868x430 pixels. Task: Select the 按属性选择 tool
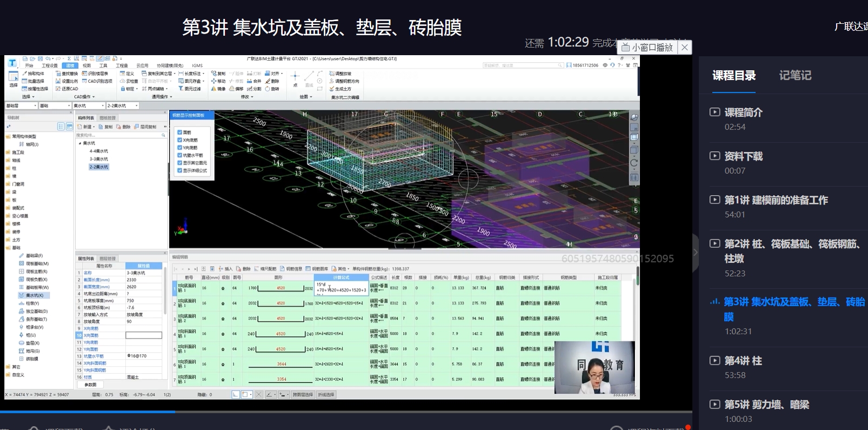click(x=35, y=89)
